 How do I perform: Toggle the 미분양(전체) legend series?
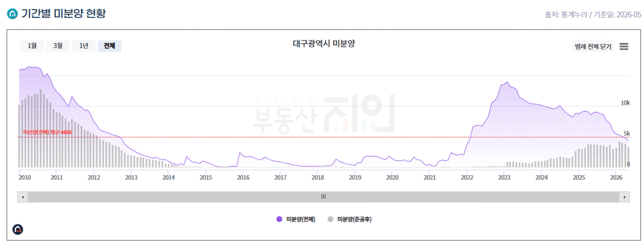296,219
